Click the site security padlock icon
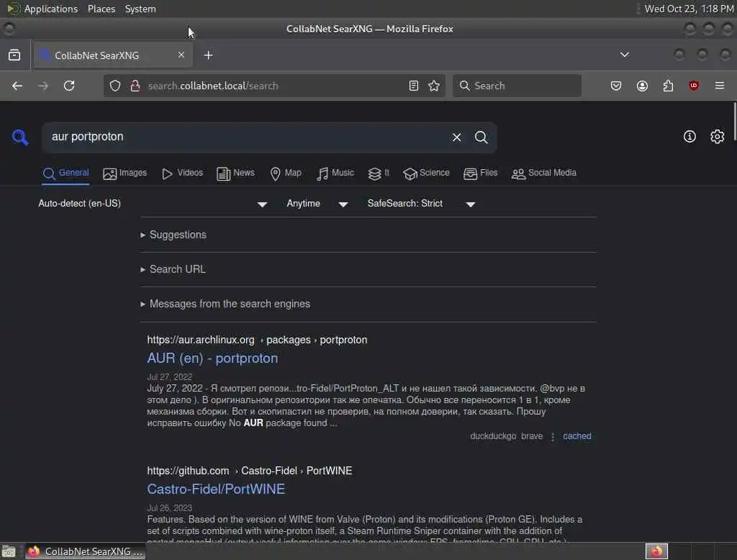 pos(135,86)
